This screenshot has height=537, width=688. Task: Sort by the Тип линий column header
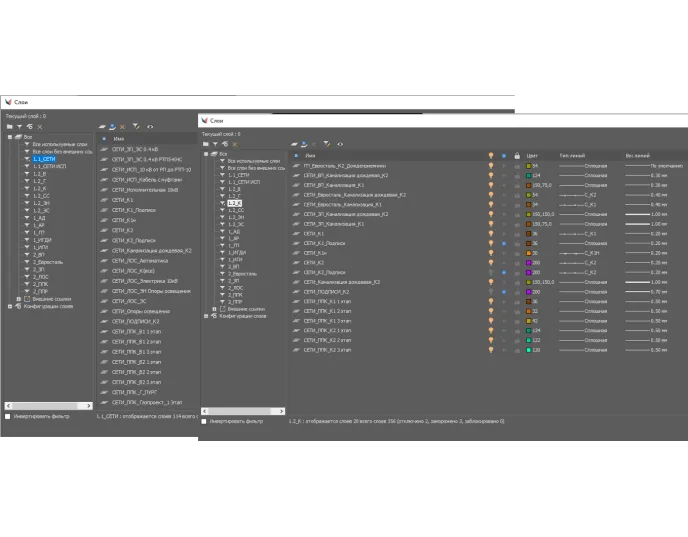tap(571, 156)
